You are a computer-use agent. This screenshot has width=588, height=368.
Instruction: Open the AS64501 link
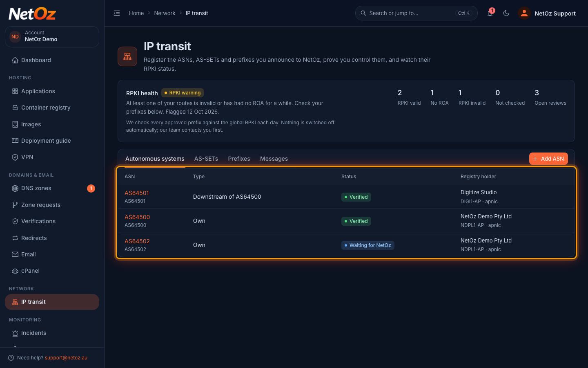tap(137, 193)
